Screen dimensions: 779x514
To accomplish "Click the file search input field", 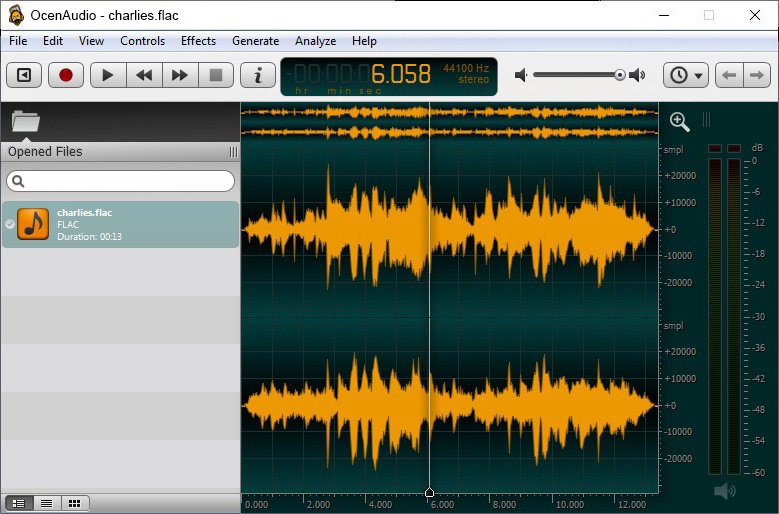I will click(125, 181).
